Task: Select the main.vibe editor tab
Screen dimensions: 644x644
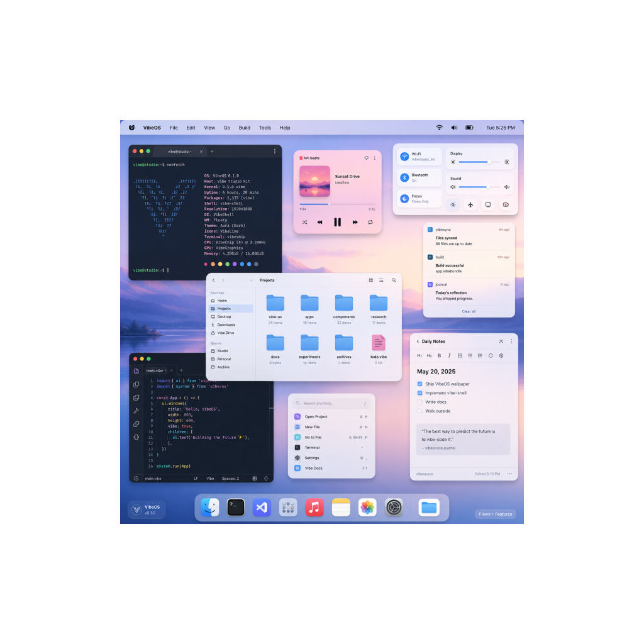Action: 157,370
